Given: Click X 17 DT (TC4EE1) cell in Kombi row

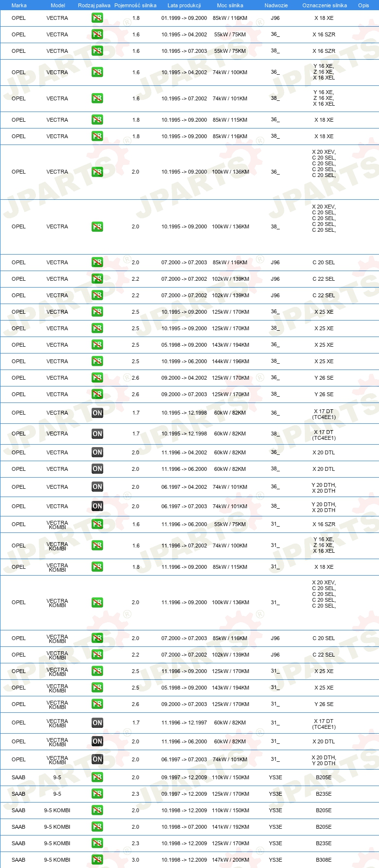Looking at the screenshot, I should pyautogui.click(x=324, y=724).
